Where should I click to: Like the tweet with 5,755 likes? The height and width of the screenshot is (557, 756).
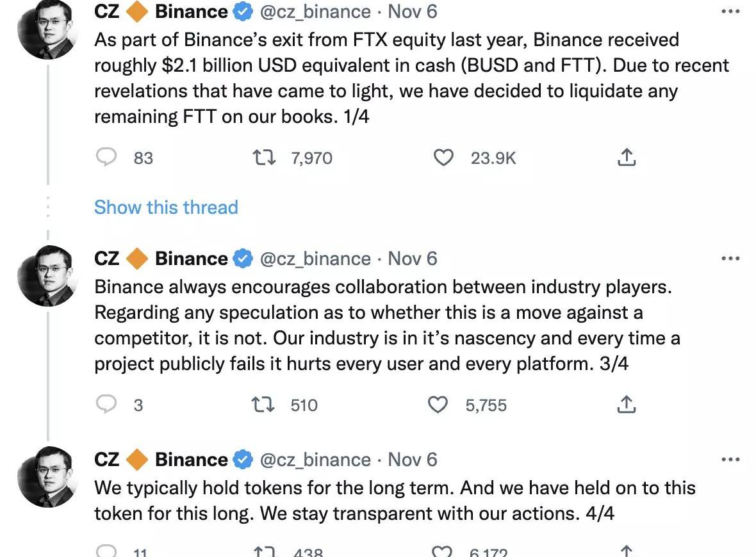point(438,404)
